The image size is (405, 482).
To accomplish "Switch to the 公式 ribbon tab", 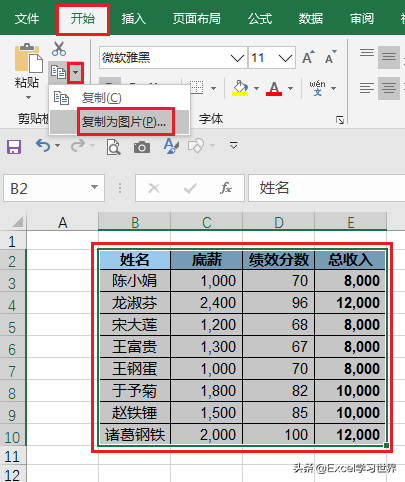I will (x=260, y=18).
